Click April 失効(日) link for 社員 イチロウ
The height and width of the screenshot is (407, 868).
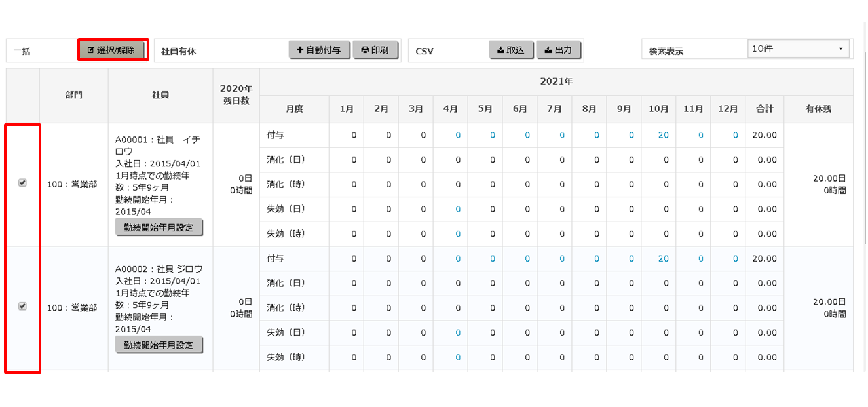[458, 209]
